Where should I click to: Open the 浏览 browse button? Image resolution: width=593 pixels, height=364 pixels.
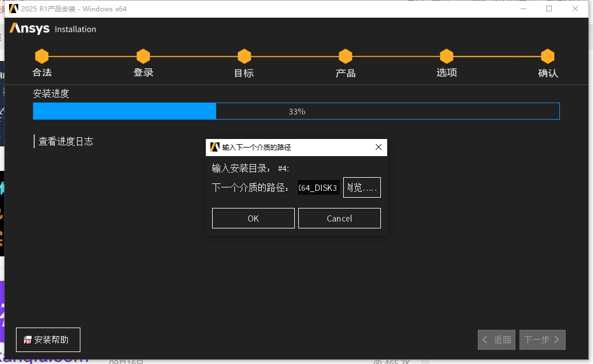362,187
